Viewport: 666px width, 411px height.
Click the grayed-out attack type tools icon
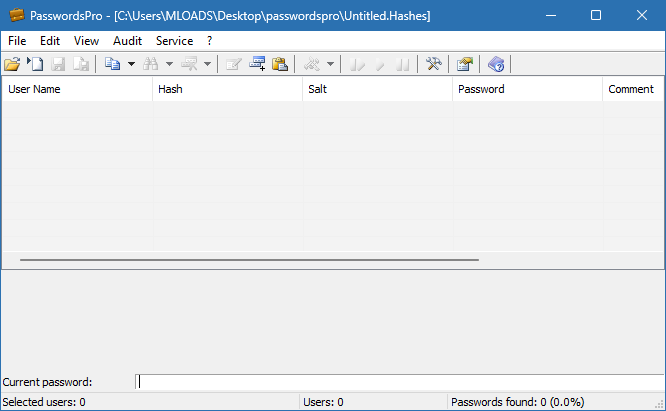[312, 64]
